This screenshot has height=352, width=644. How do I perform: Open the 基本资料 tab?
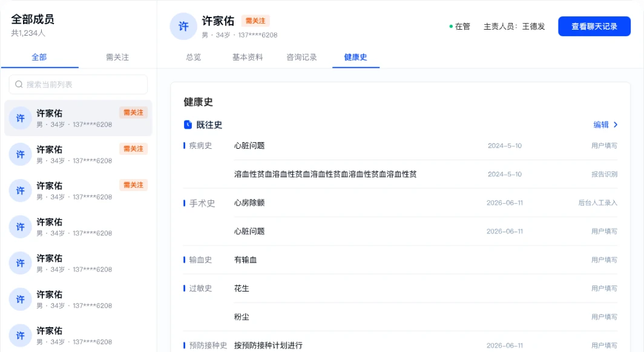[247, 57]
